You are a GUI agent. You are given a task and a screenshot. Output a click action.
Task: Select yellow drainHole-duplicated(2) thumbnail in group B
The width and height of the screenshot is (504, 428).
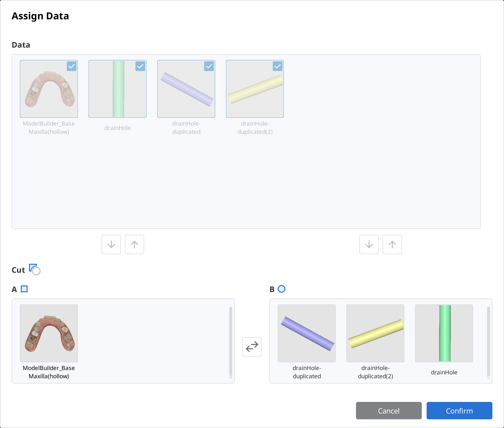[375, 333]
